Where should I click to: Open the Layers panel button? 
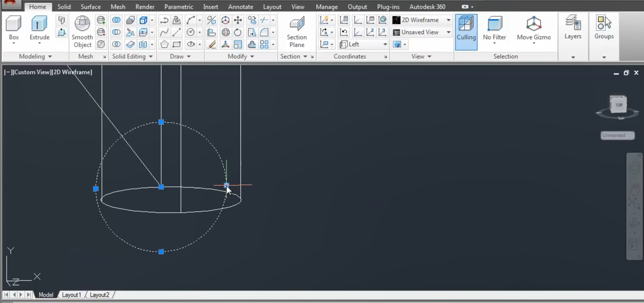573,28
